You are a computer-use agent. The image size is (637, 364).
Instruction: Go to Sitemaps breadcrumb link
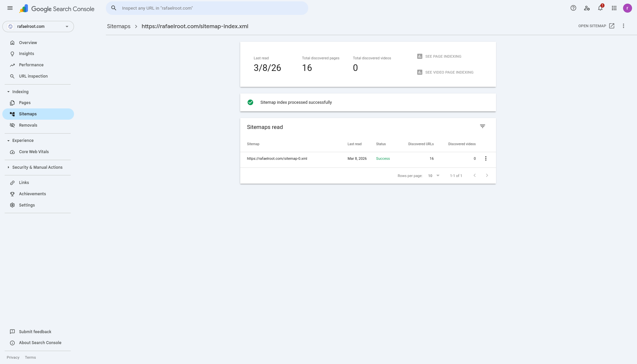click(118, 26)
